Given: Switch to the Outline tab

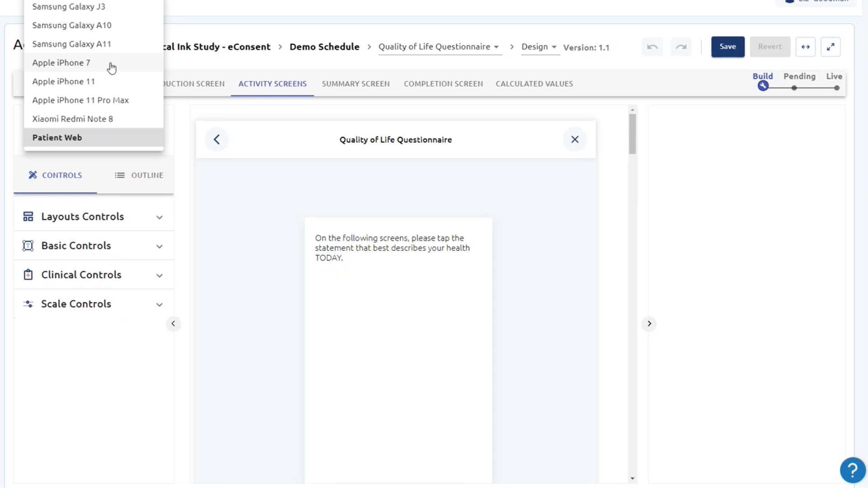Looking at the screenshot, I should point(139,175).
